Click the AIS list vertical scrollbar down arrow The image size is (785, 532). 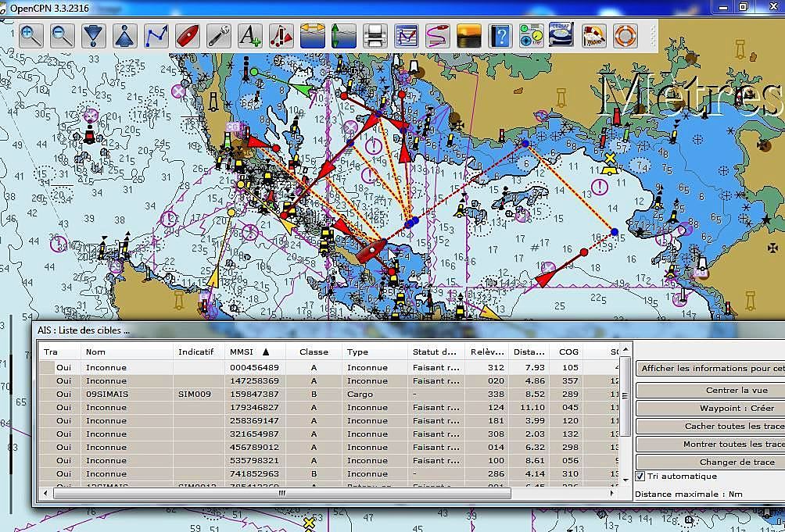click(x=625, y=480)
